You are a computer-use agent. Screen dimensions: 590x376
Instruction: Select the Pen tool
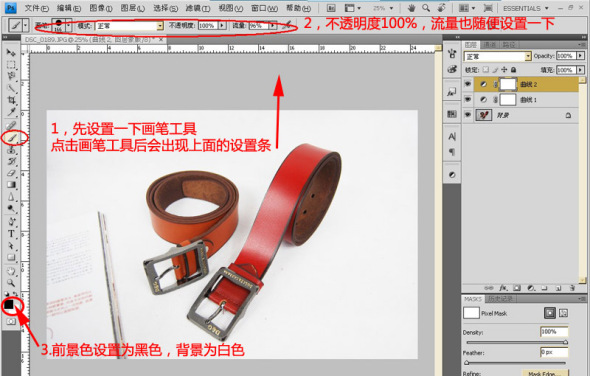click(11, 221)
